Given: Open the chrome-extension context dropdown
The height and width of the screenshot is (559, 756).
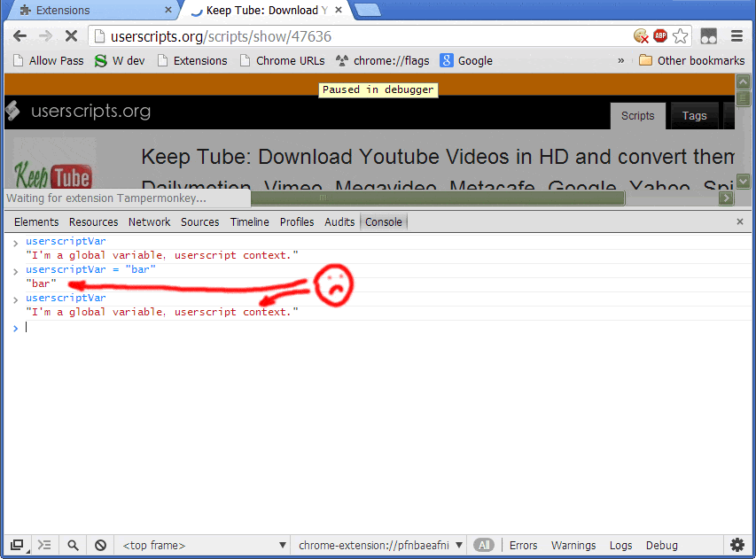Looking at the screenshot, I should pos(380,545).
